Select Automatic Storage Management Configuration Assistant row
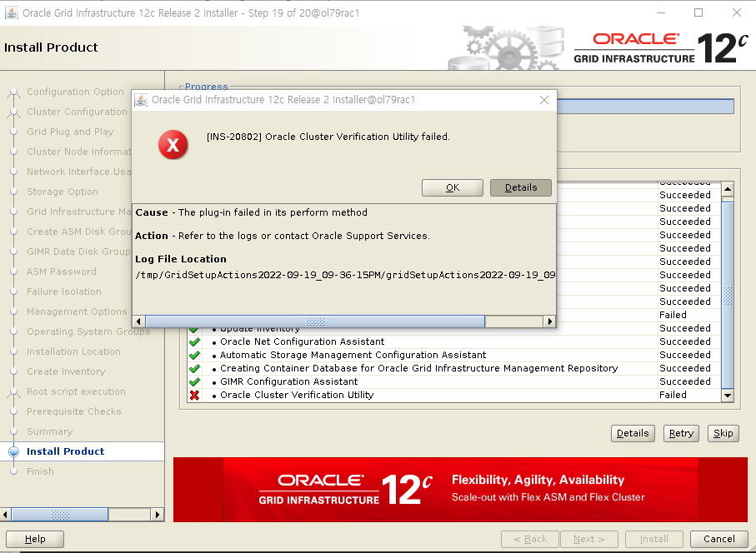Screen dimensions: 756x553 pos(453,355)
